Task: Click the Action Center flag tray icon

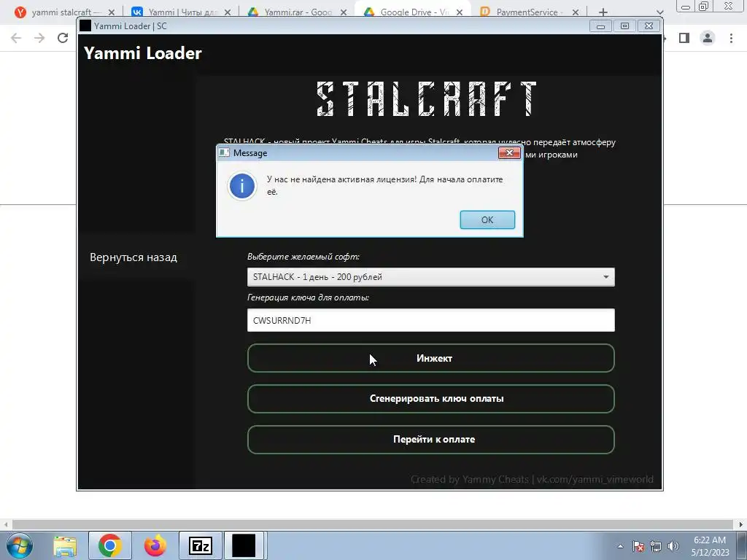Action: point(638,546)
